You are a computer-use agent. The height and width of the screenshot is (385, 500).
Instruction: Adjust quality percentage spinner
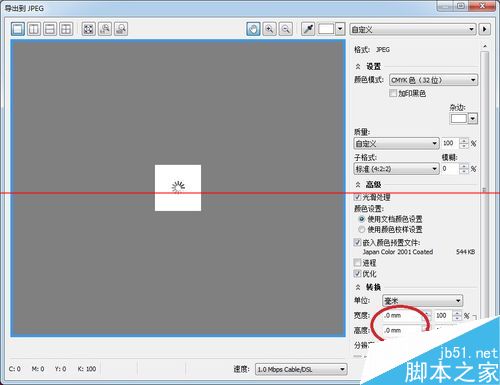click(464, 143)
